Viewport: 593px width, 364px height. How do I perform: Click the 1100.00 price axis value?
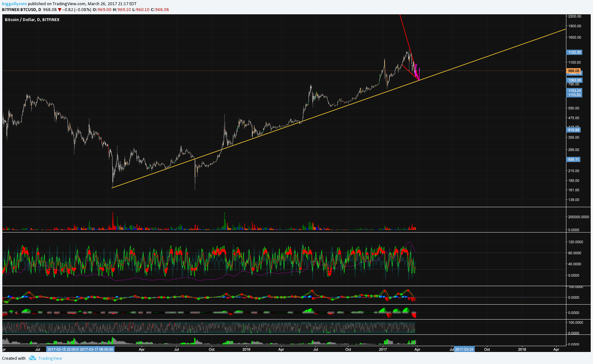(574, 62)
